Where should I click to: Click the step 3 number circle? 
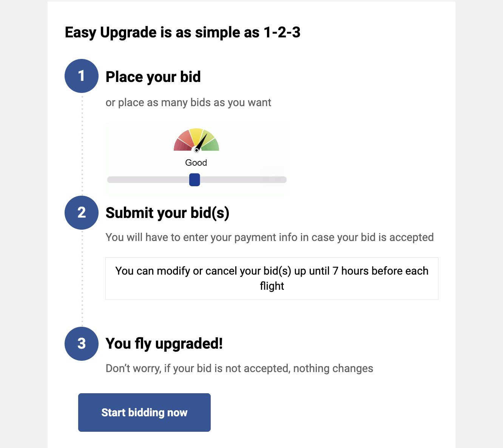click(x=82, y=344)
